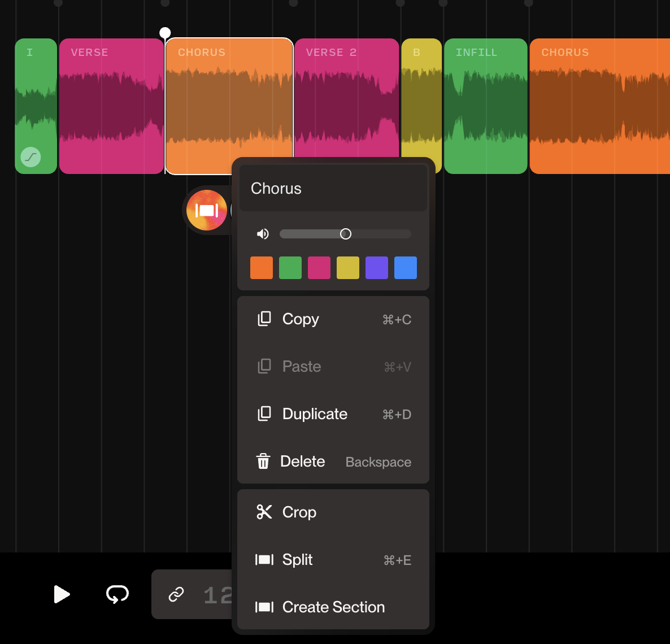Click the speaker volume icon
The width and height of the screenshot is (670, 644).
point(262,234)
